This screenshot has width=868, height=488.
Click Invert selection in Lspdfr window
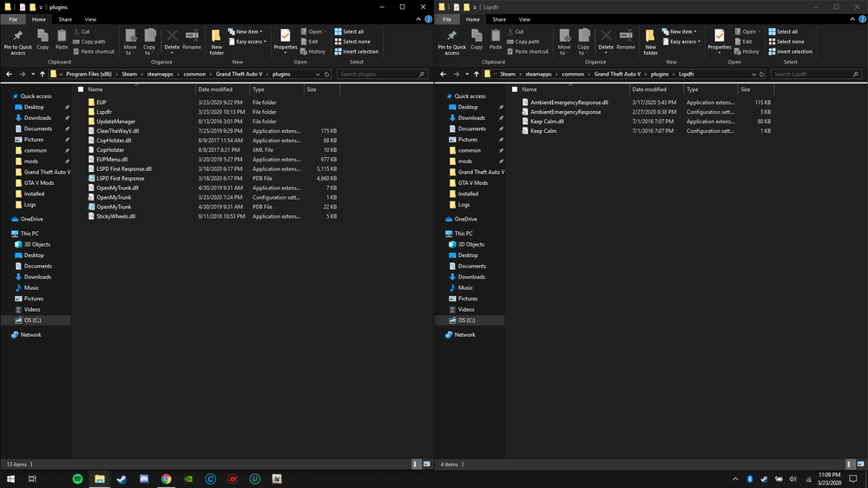click(x=792, y=51)
